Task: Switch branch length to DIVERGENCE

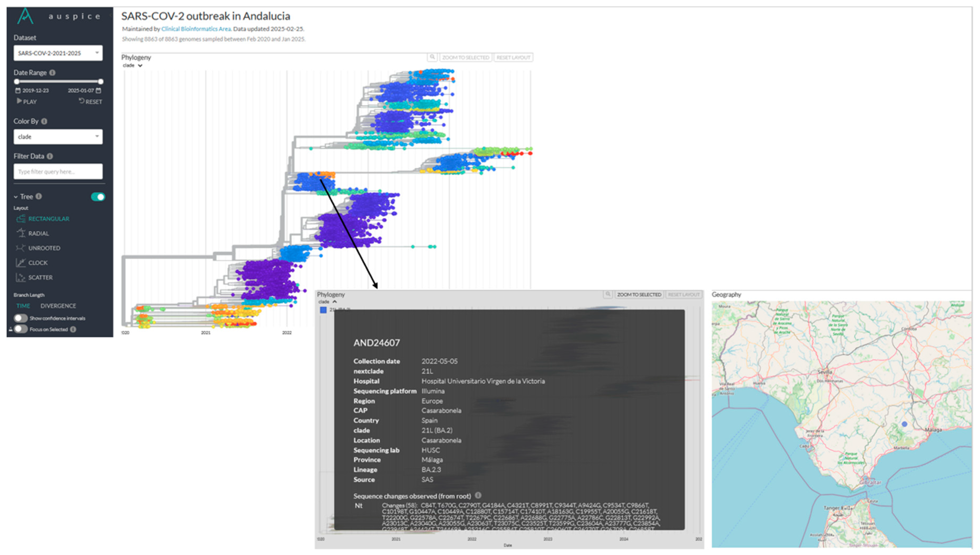Action: point(58,305)
